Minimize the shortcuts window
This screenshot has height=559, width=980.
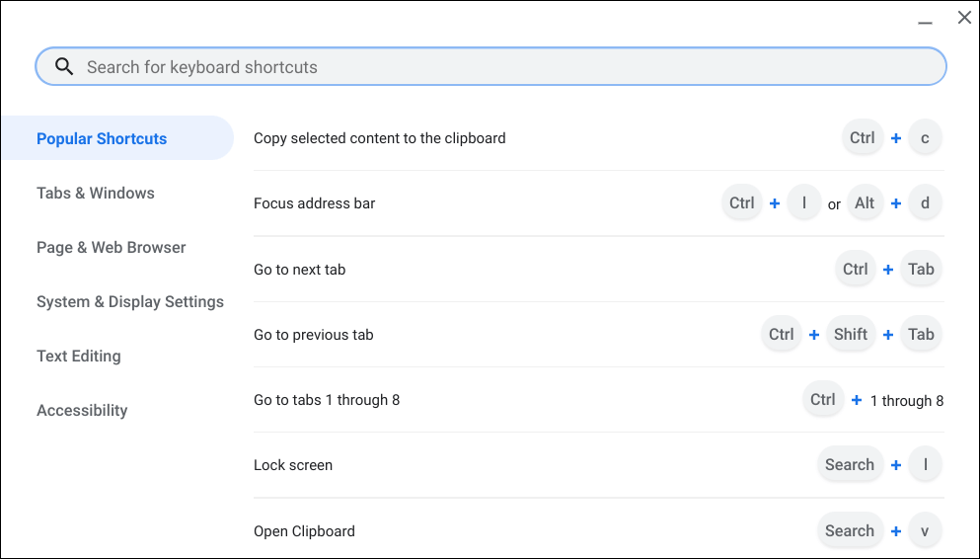[925, 20]
